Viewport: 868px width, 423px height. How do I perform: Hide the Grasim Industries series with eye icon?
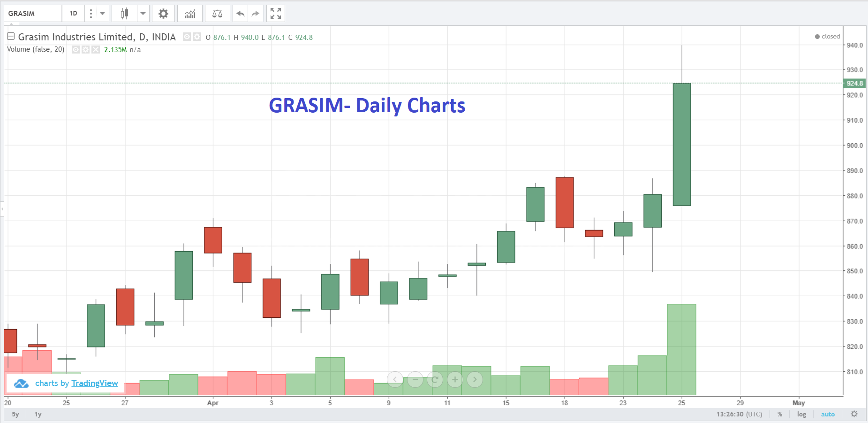point(187,37)
